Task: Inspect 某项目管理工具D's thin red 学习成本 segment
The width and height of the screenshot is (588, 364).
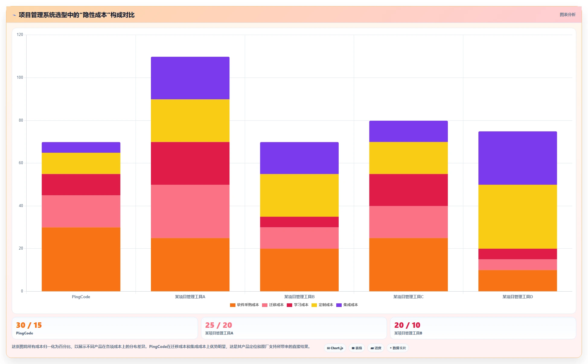Action: tap(518, 254)
